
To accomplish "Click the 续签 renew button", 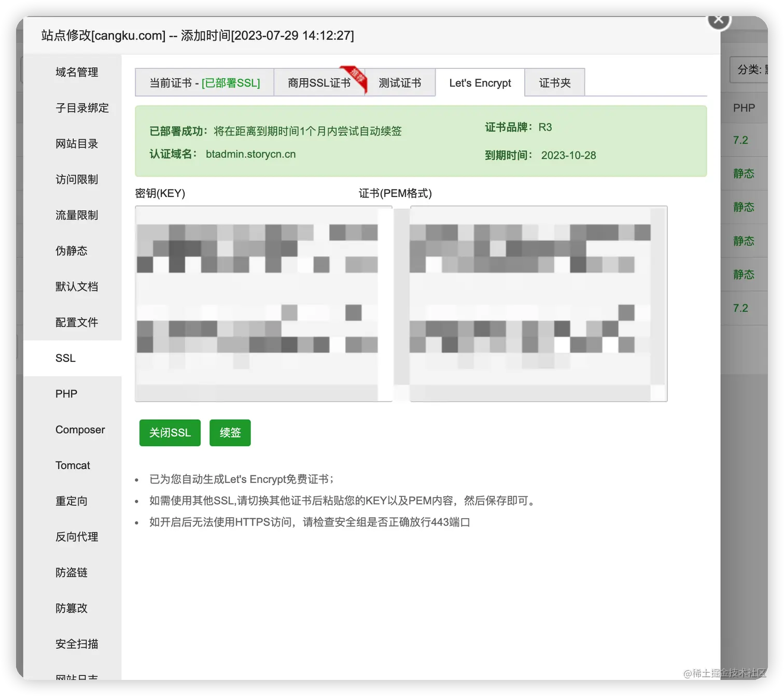I will 230,433.
